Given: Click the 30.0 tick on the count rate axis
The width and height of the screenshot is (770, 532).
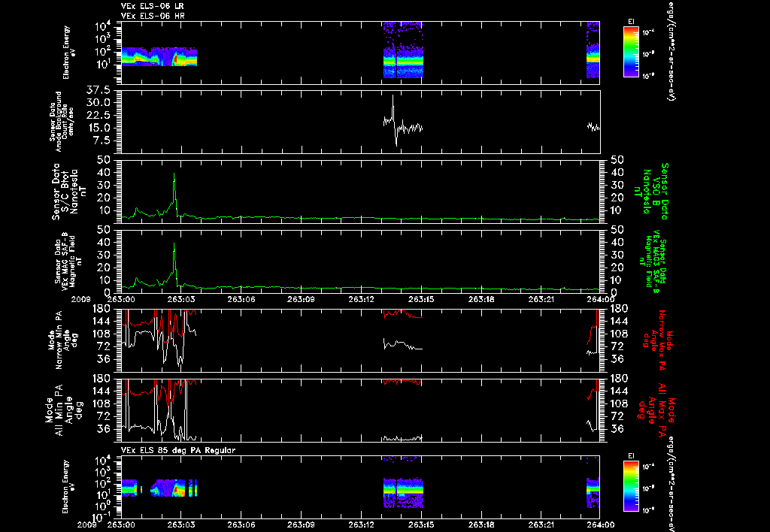Looking at the screenshot, I should pos(99,103).
